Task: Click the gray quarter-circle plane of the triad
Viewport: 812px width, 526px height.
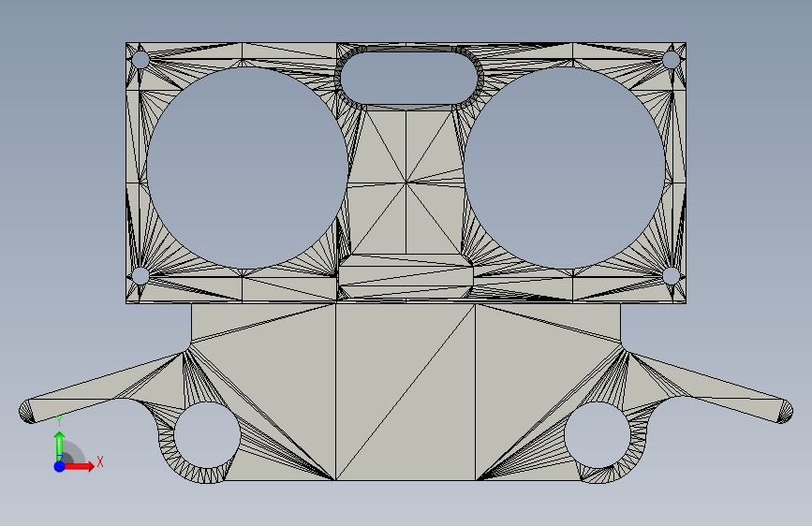Action: (73, 453)
